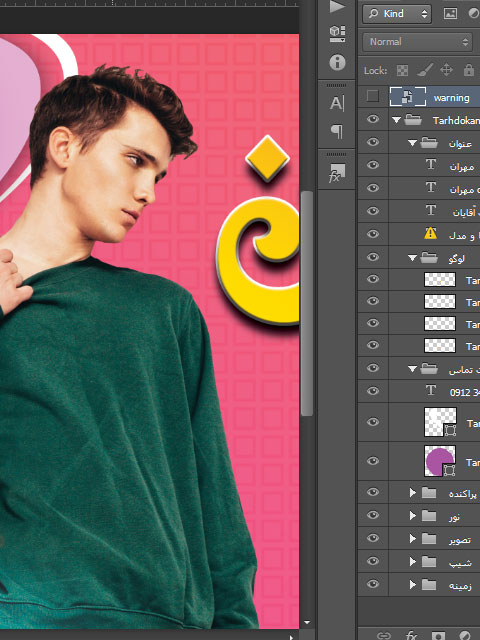Open the Kind filter dropdown
The height and width of the screenshot is (640, 480).
coord(396,14)
